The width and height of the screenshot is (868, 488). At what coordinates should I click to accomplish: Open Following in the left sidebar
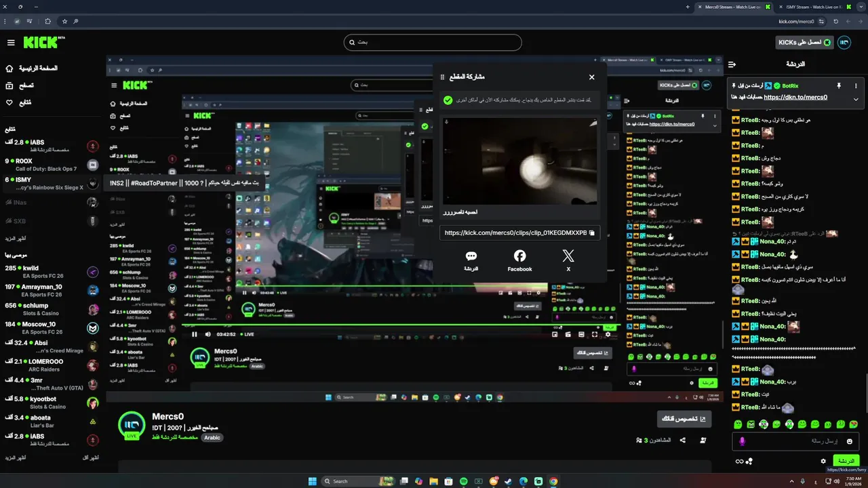coord(18,102)
